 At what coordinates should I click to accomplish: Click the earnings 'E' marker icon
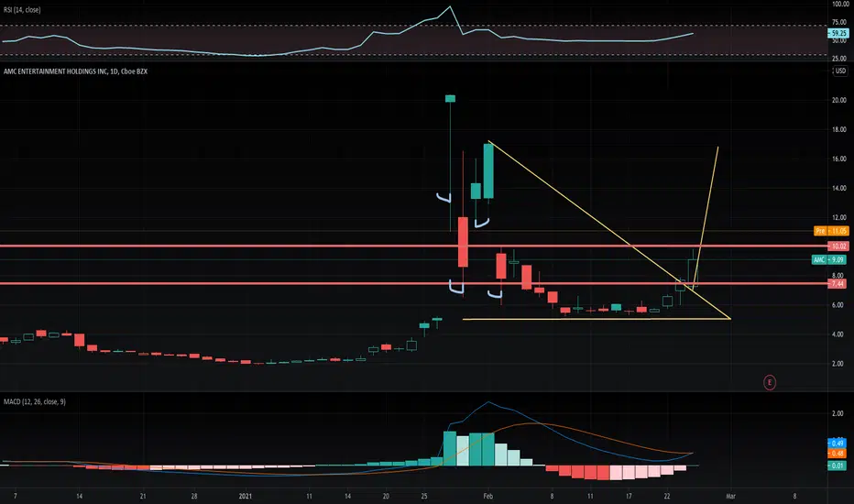click(769, 382)
